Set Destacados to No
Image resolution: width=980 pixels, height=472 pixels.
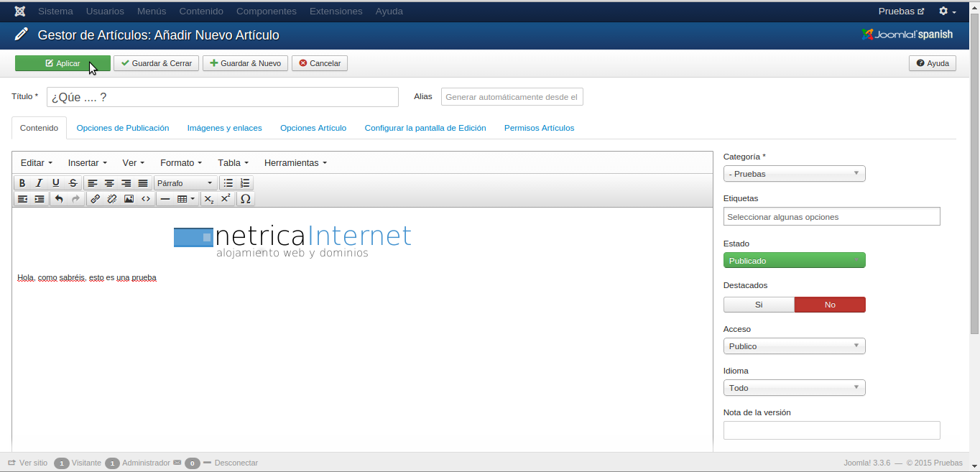(x=830, y=305)
